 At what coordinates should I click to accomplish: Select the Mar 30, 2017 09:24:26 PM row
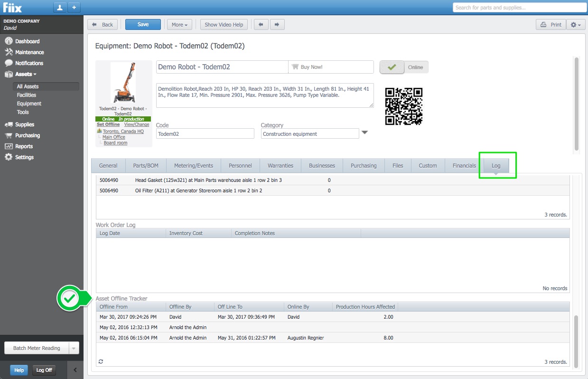pos(333,317)
